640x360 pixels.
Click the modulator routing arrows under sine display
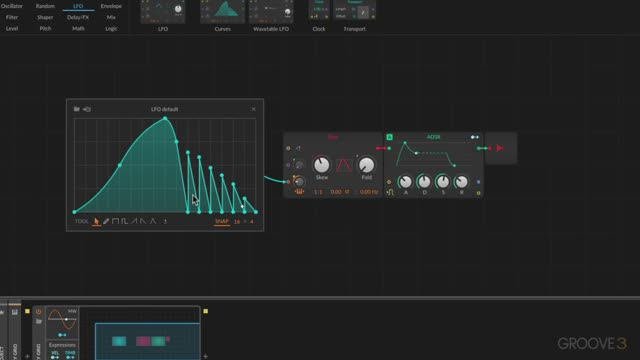(x=62, y=335)
